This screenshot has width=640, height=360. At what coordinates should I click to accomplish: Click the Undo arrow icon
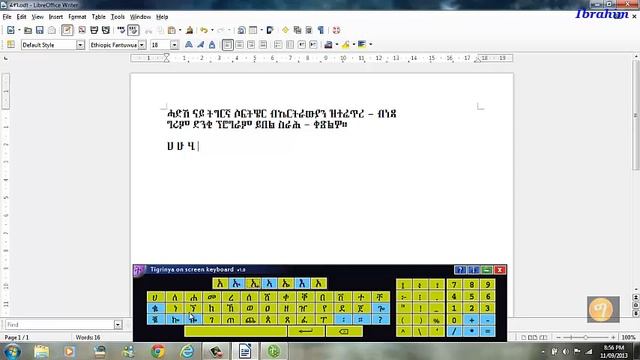(204, 30)
